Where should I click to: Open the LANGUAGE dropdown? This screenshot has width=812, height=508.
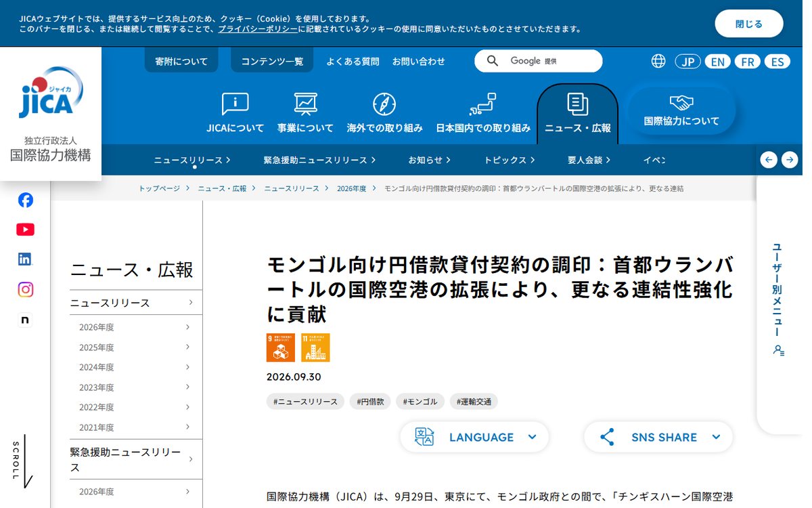474,437
